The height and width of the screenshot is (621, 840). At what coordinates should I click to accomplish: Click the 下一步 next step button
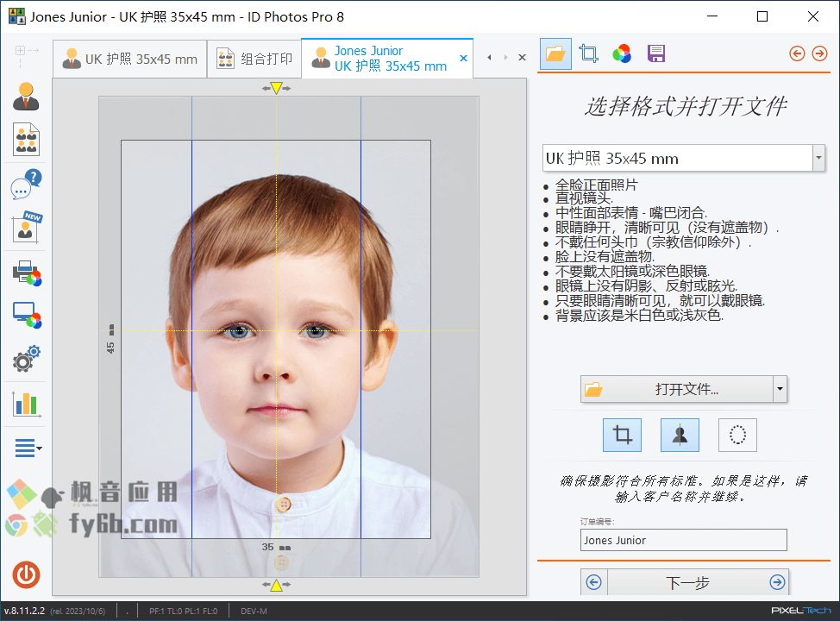(x=688, y=582)
